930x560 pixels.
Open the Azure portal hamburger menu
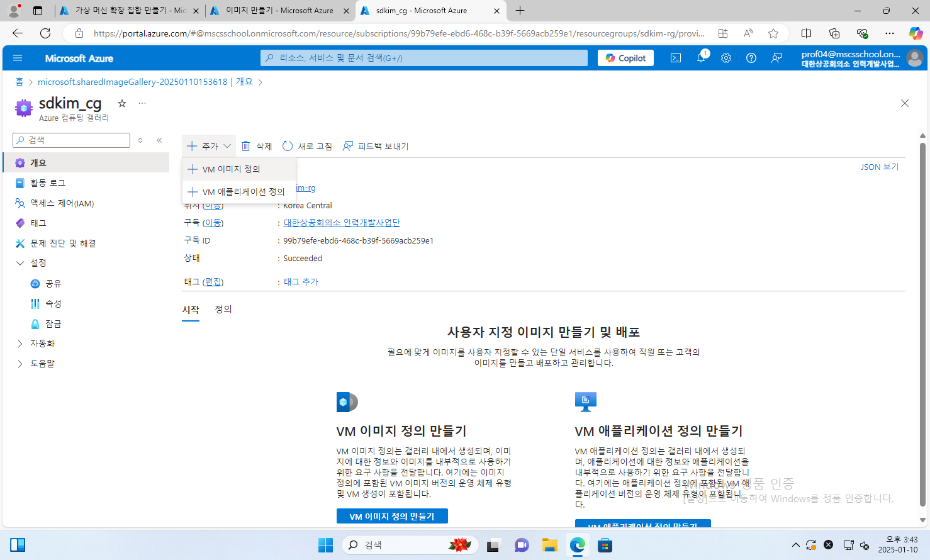point(18,58)
